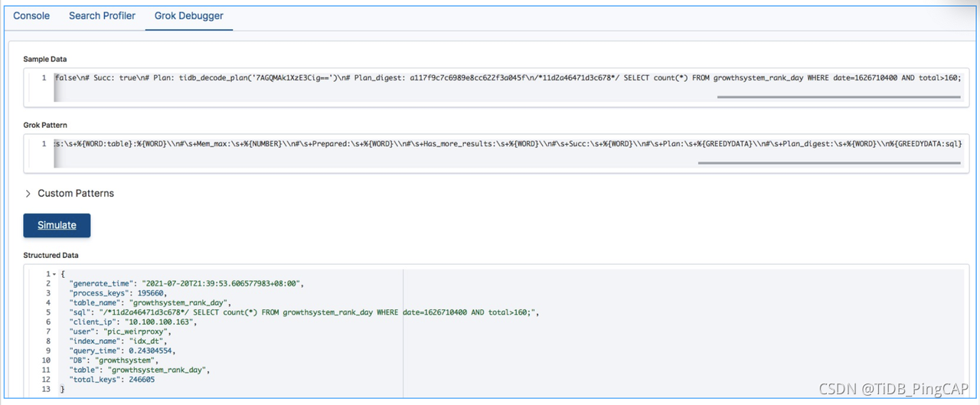Collapse the JSON object fold arrow on line 1
This screenshot has height=405, width=980.
(x=54, y=274)
